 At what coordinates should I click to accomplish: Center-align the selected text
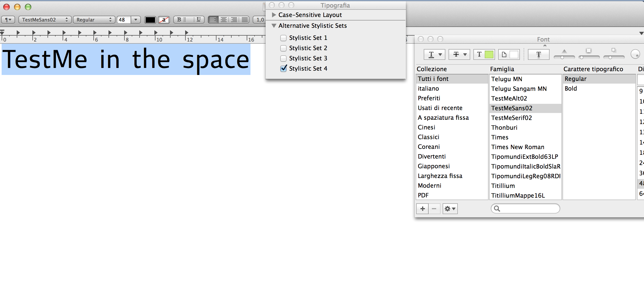click(223, 20)
